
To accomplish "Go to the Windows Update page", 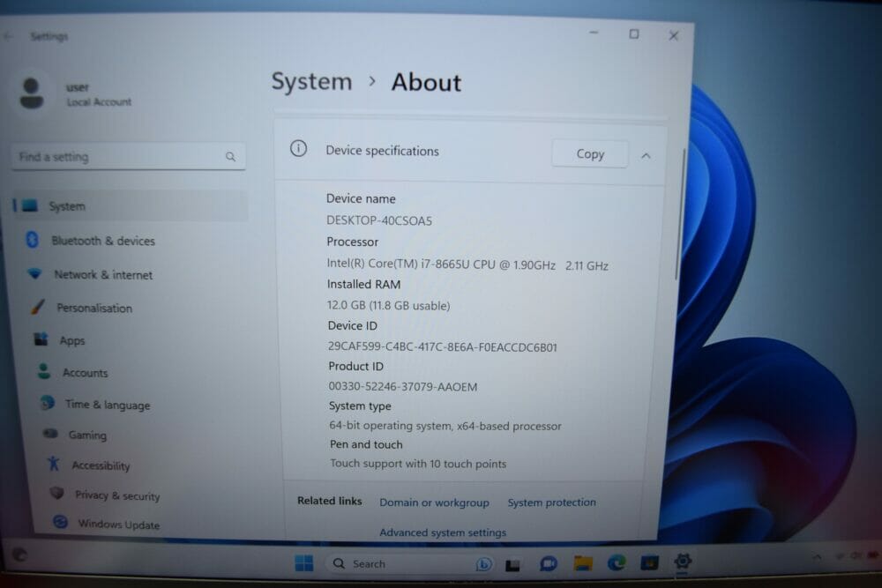I will pyautogui.click(x=119, y=525).
